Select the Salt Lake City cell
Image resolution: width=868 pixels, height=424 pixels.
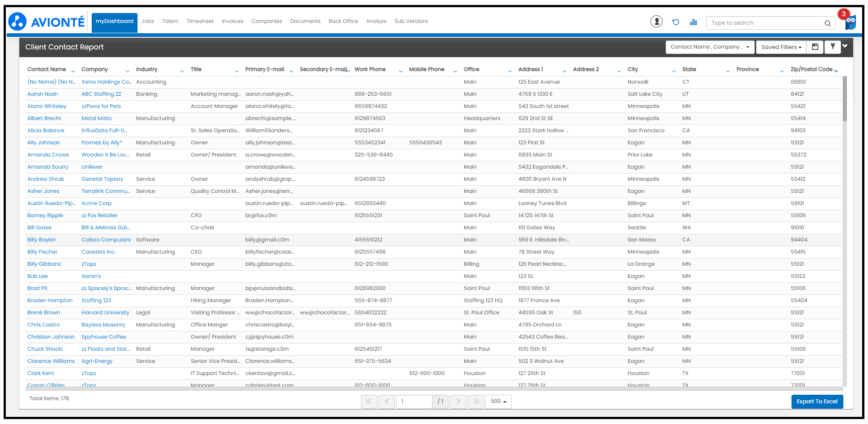(645, 94)
